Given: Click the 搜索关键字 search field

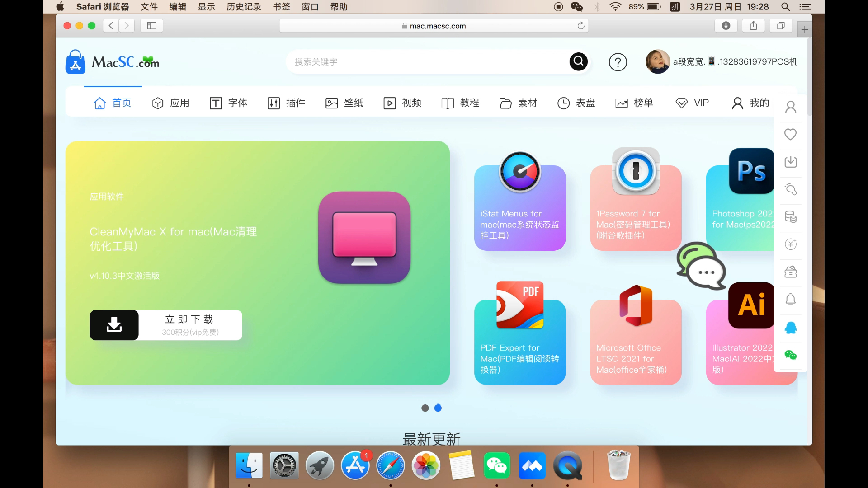Looking at the screenshot, I should click(x=427, y=62).
